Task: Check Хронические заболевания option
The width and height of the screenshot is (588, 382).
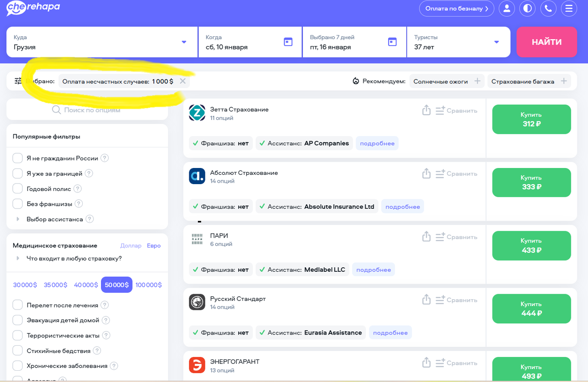Action: 18,365
